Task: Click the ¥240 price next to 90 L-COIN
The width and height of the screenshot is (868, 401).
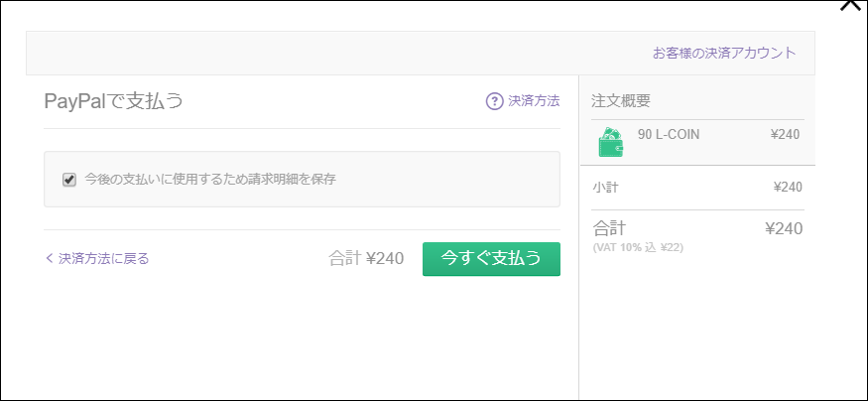Action: pyautogui.click(x=785, y=135)
